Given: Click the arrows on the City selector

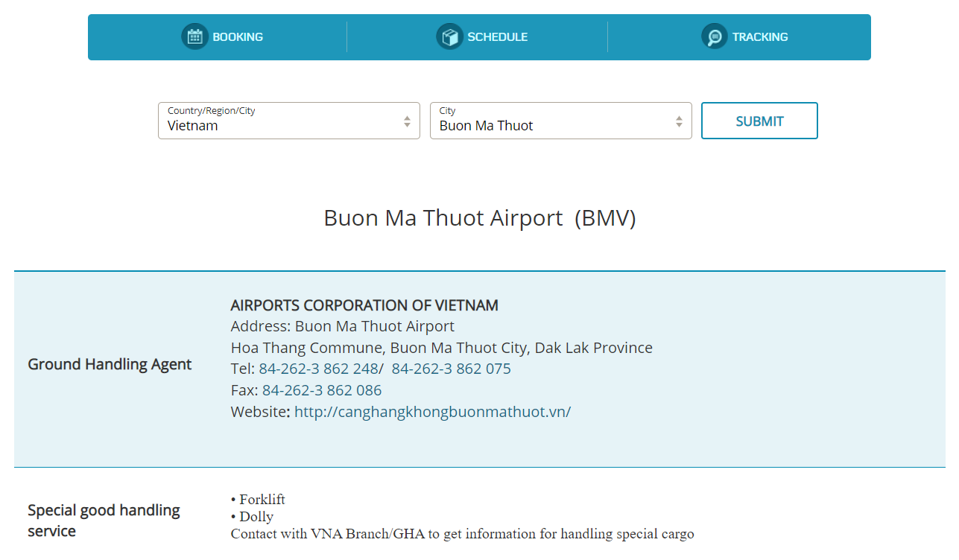Looking at the screenshot, I should 679,121.
